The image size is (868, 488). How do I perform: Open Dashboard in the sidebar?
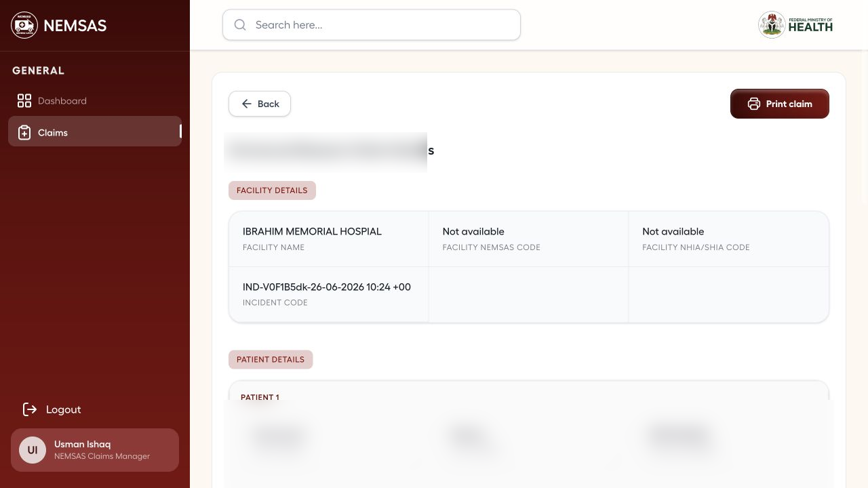pos(95,101)
